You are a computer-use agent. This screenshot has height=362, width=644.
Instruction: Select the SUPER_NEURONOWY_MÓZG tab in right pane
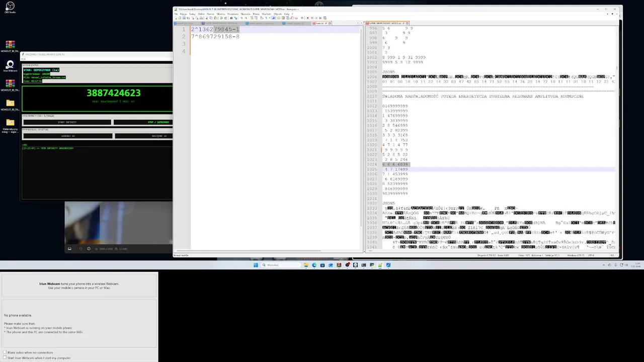[387, 23]
